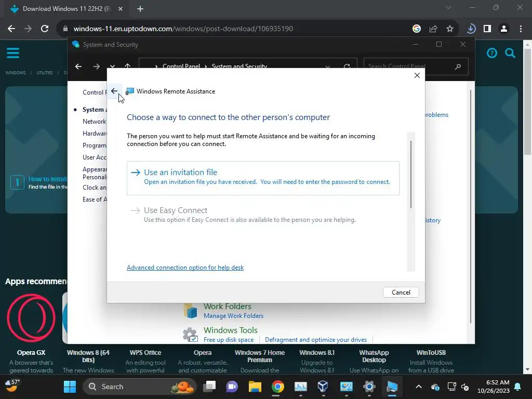532x399 pixels.
Task: Open Work Folders in Control Panel
Action: click(228, 306)
